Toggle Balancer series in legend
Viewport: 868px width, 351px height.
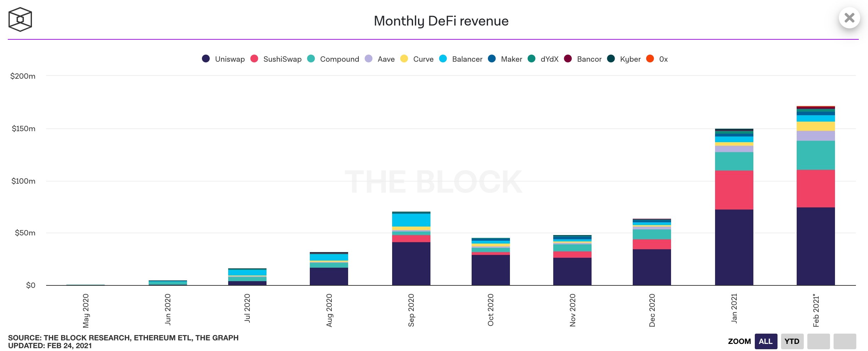pos(461,59)
